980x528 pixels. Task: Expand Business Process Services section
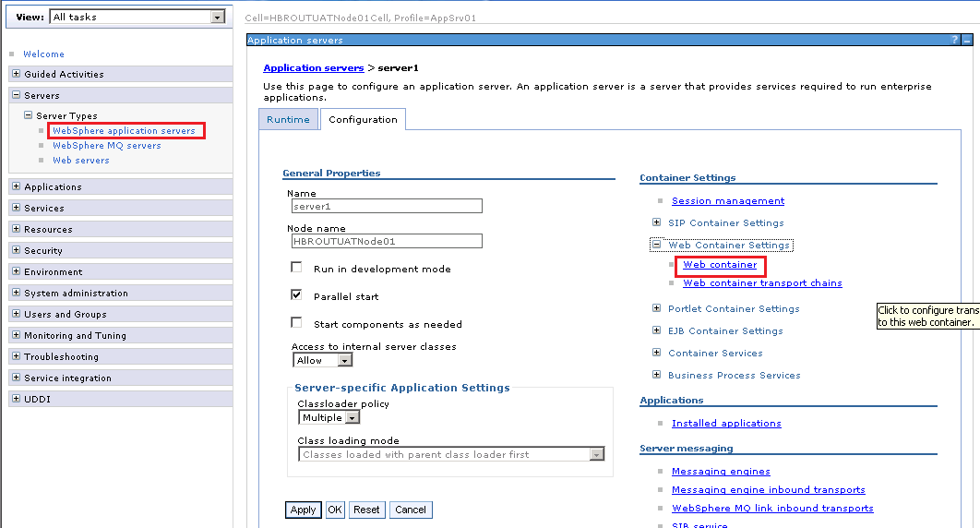pyautogui.click(x=656, y=374)
